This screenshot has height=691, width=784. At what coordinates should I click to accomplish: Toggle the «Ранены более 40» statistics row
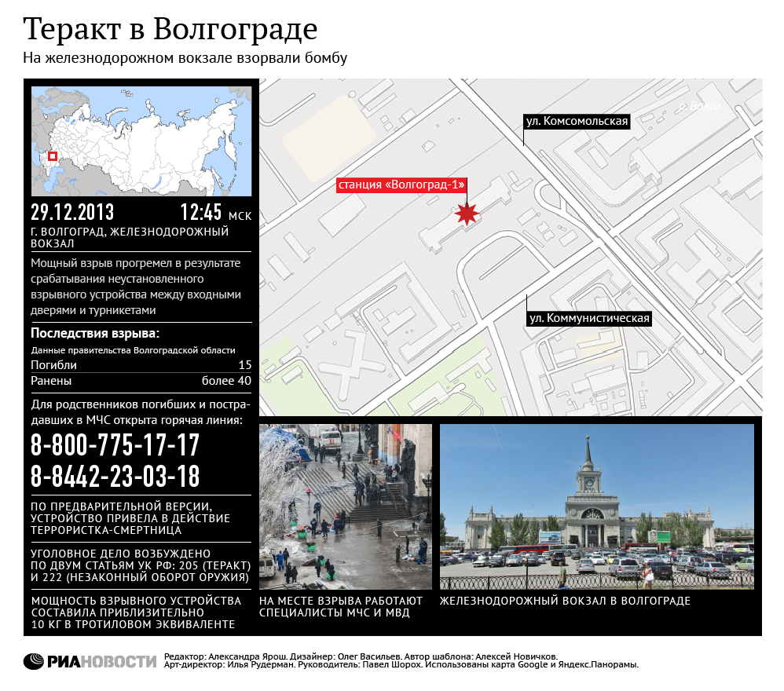pos(140,380)
